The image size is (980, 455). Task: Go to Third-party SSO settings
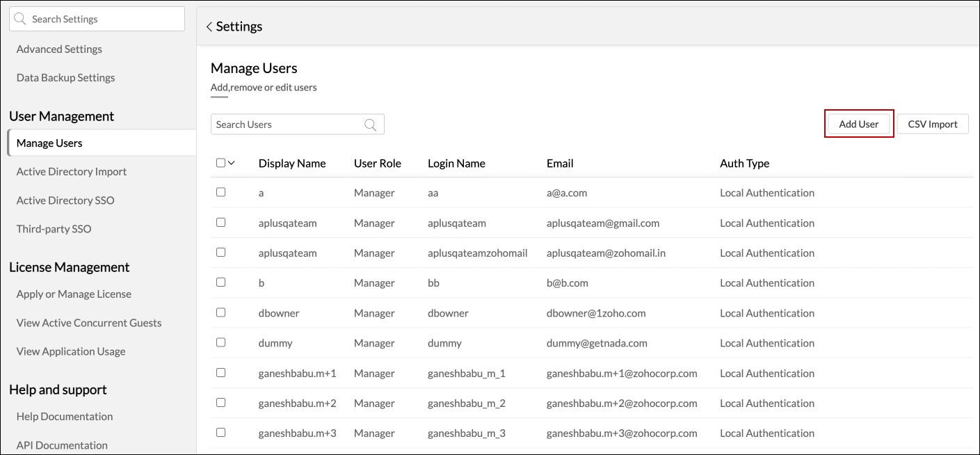coord(54,229)
